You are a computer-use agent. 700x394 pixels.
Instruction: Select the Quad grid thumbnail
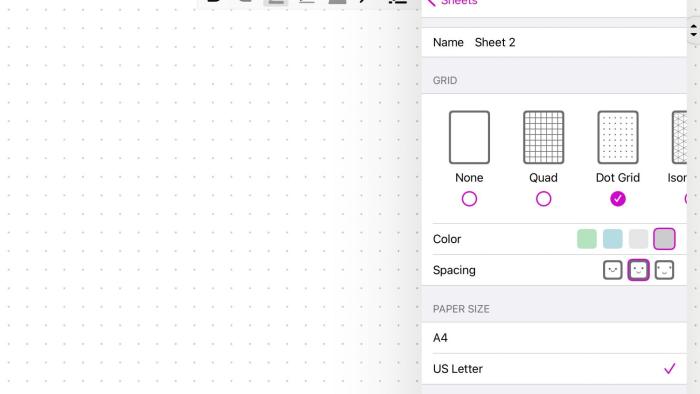(543, 137)
